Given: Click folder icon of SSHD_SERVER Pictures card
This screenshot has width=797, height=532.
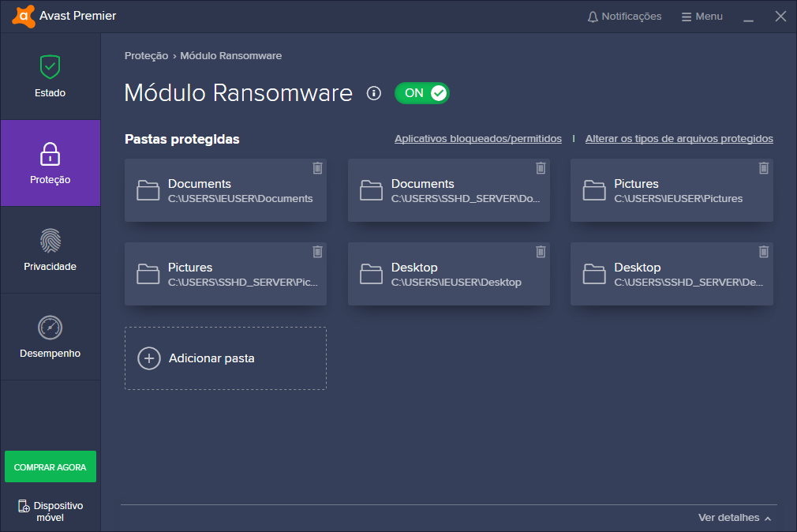Looking at the screenshot, I should pyautogui.click(x=148, y=274).
